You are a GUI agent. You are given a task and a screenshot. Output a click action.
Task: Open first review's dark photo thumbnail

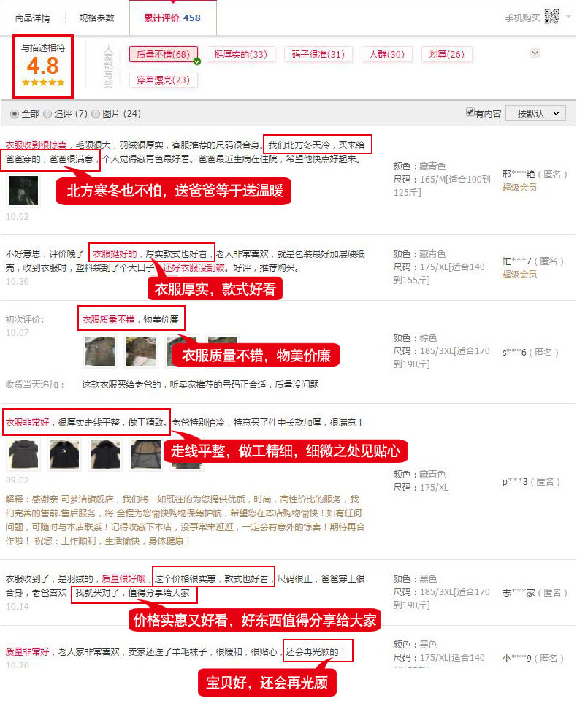[x=23, y=191]
